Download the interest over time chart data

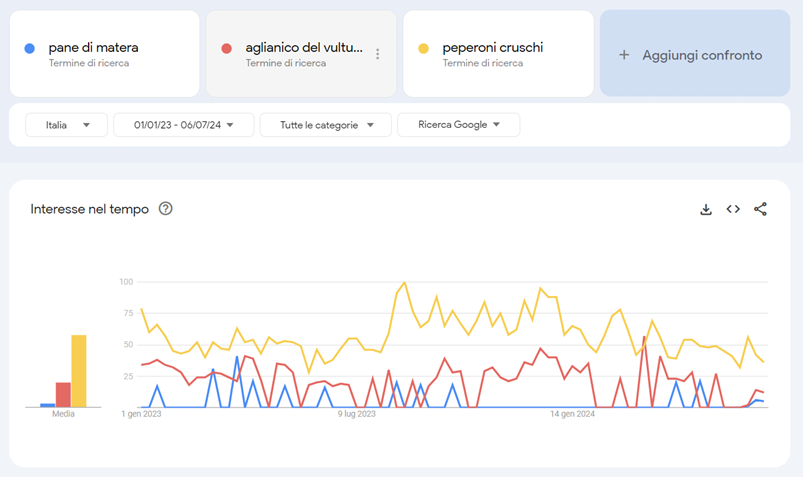tap(705, 209)
